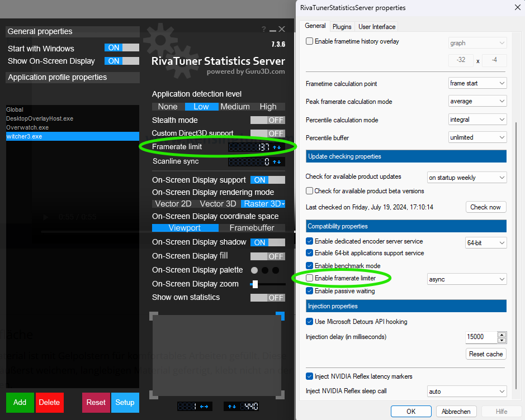Set detection level to High
The width and height of the screenshot is (525, 420).
pyautogui.click(x=268, y=107)
